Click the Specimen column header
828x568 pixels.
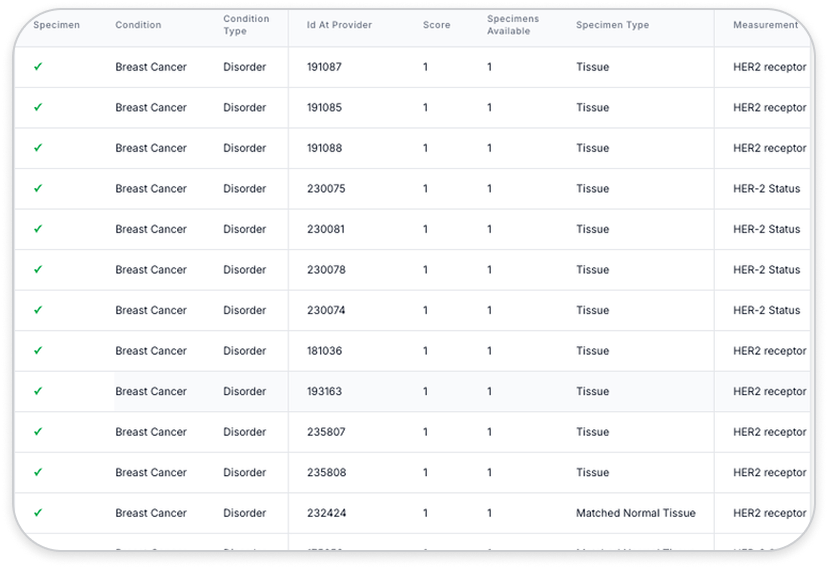(x=57, y=25)
